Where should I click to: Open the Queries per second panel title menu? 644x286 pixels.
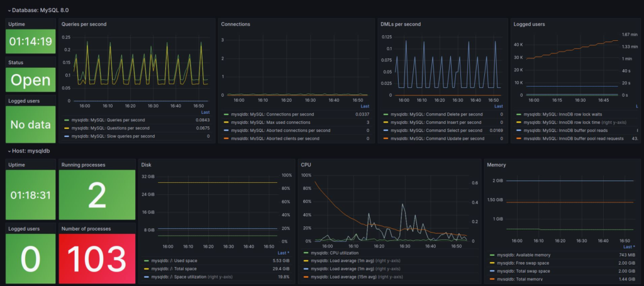[x=84, y=24]
